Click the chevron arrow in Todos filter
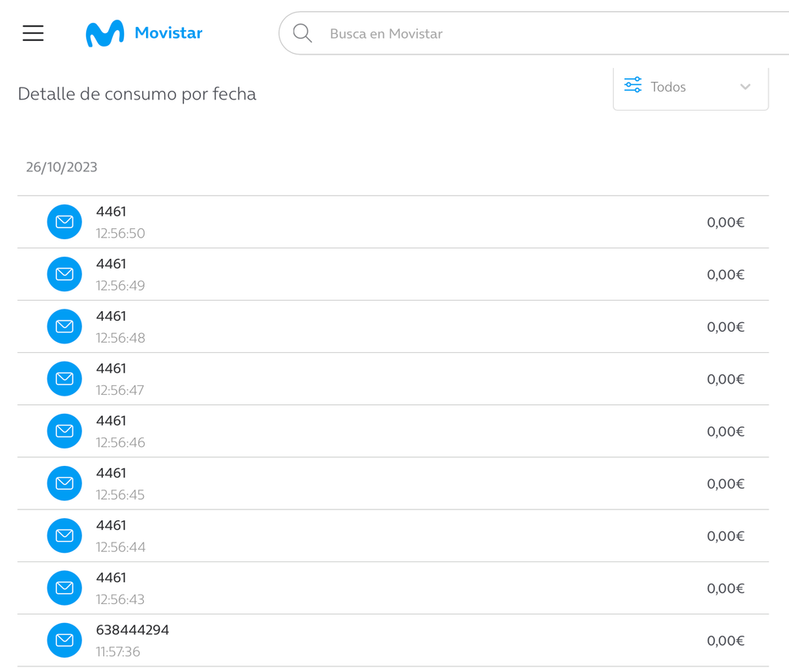 (x=745, y=87)
